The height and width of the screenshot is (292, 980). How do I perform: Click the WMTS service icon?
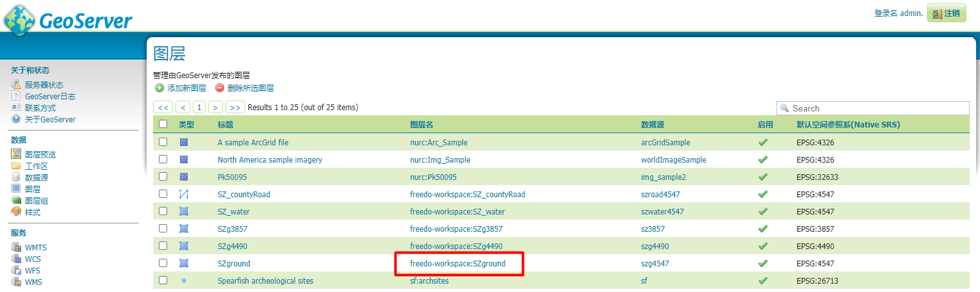click(16, 247)
